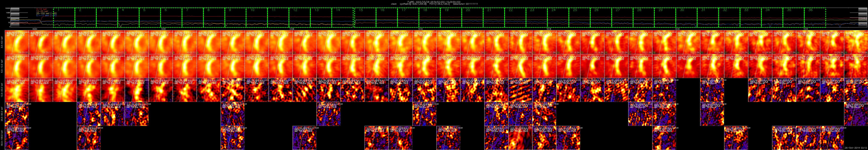868x150 pixels.
Task: Open the 3.0-6.0 keV image stamped 10:17:56
Action: tap(544, 43)
